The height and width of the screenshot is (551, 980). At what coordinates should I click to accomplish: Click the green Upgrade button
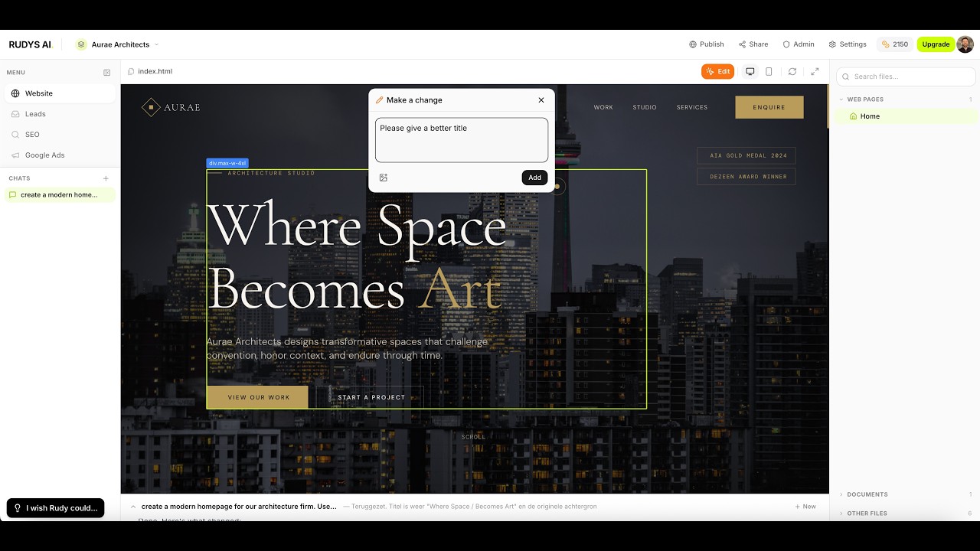(x=936, y=44)
